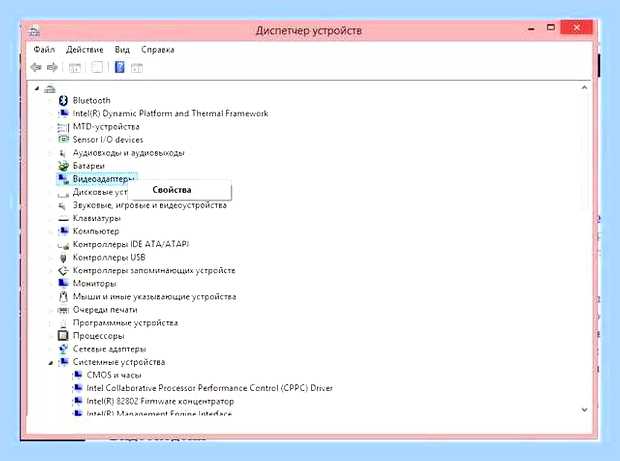Select Intel(R) Dynamic Platform and Thermal Framework
The width and height of the screenshot is (620, 461).
tap(170, 113)
